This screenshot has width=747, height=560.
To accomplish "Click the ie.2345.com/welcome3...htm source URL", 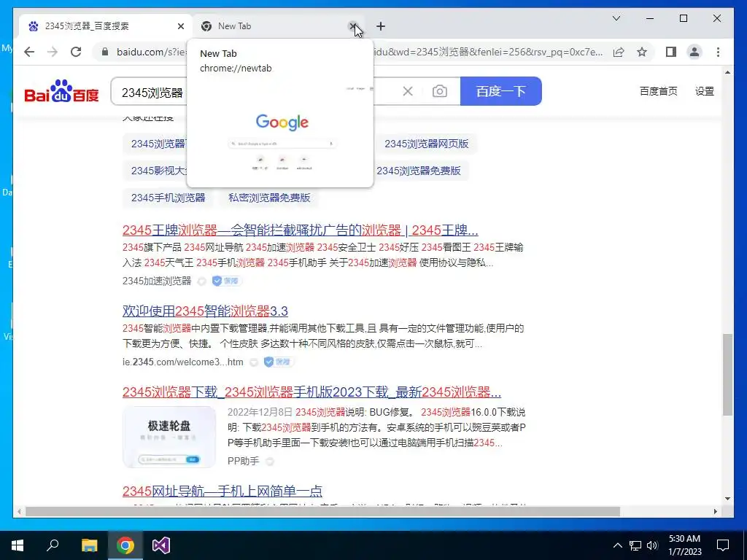I will (x=183, y=362).
